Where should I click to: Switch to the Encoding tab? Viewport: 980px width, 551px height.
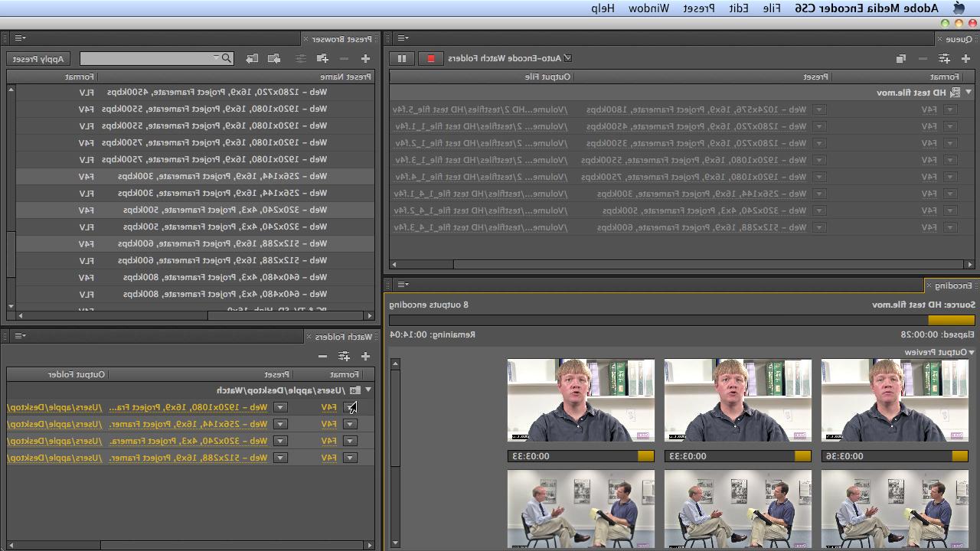(x=952, y=285)
